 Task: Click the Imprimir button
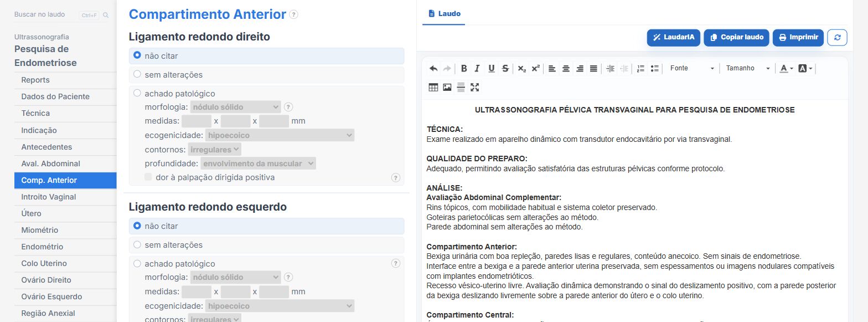point(798,38)
